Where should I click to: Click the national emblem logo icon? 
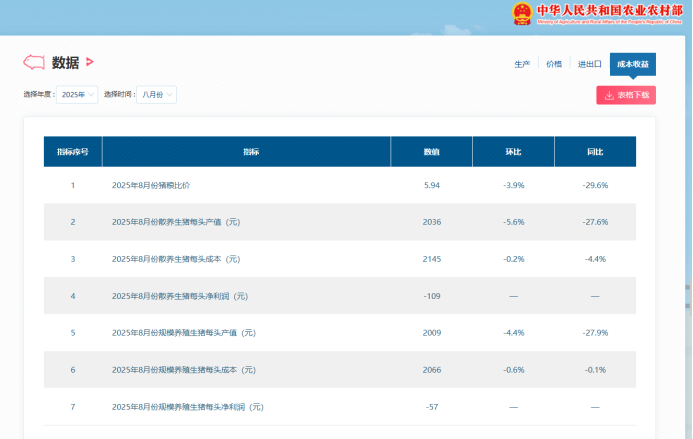pyautogui.click(x=522, y=14)
